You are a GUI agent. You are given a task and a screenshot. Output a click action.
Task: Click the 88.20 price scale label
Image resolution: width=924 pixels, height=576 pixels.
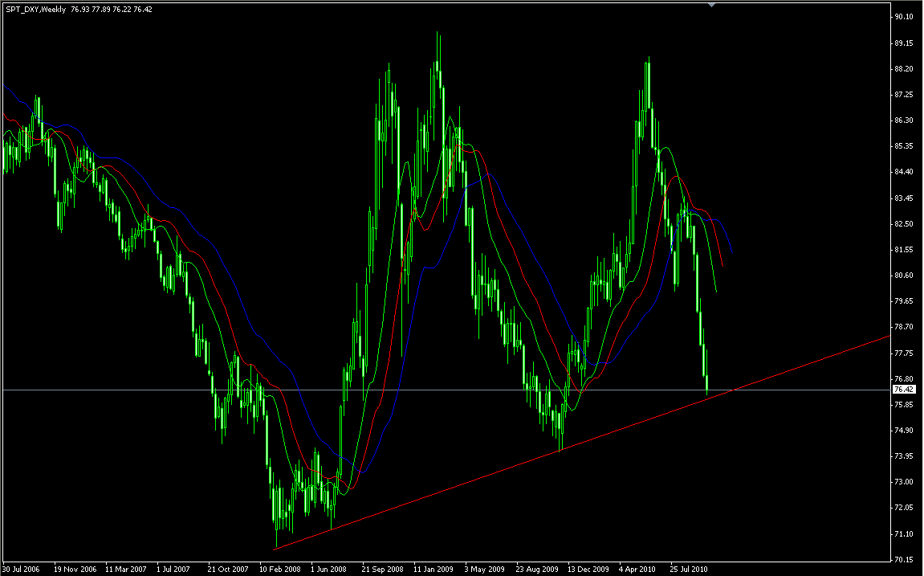903,69
